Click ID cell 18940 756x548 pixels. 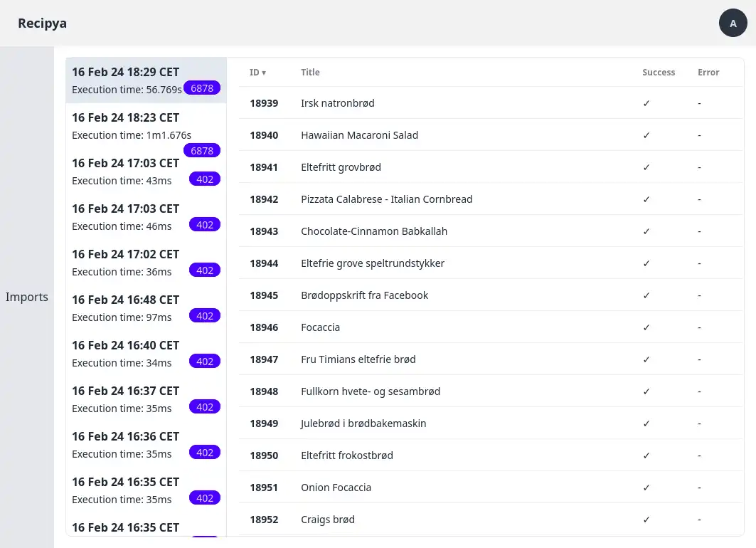264,135
